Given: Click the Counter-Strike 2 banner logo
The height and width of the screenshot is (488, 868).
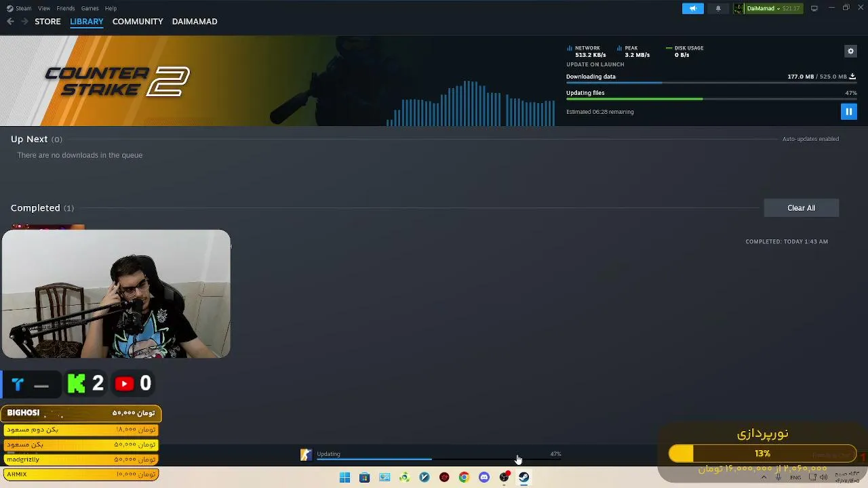Looking at the screenshot, I should [117, 81].
